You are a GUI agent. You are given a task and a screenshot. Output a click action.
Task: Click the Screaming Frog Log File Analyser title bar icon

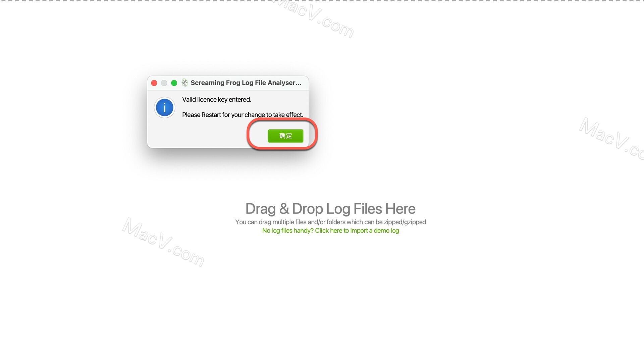[184, 83]
